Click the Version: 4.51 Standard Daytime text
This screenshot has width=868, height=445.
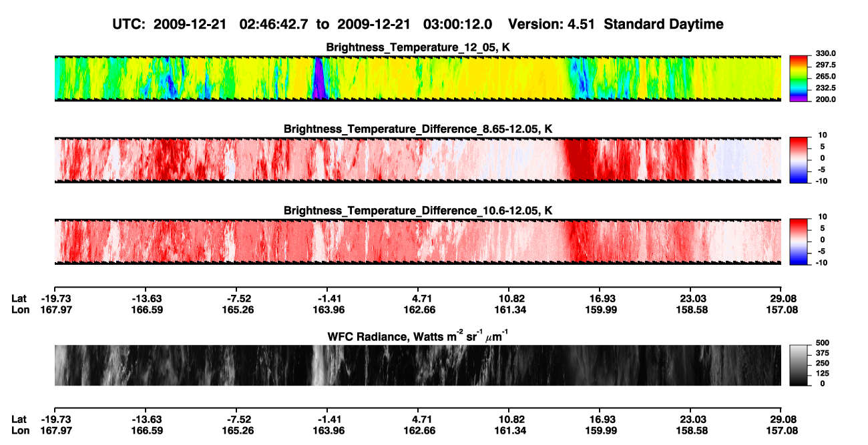coord(616,24)
